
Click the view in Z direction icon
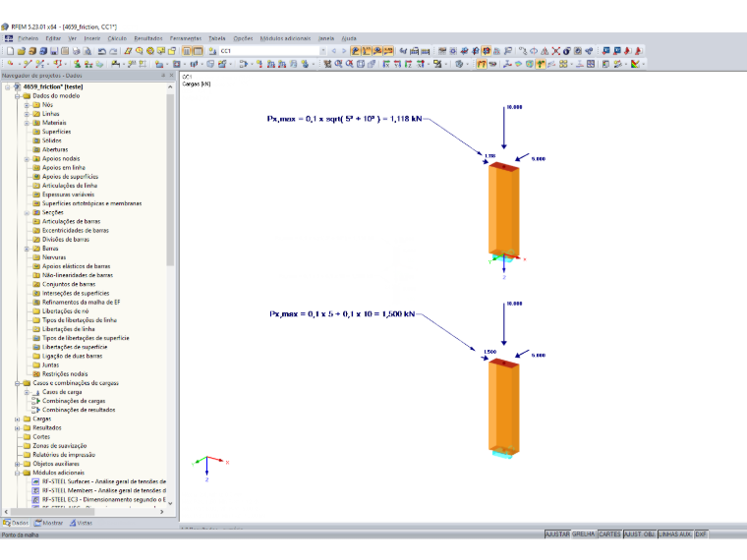pyautogui.click(x=408, y=64)
